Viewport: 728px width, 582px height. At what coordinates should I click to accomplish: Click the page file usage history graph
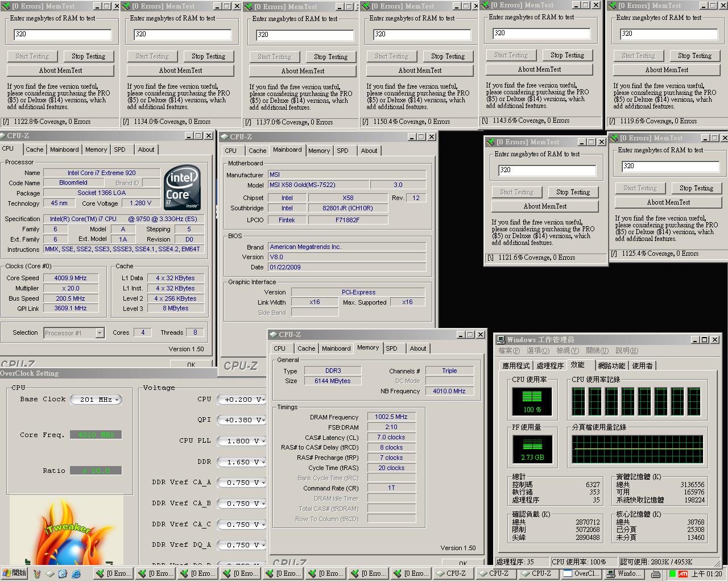pyautogui.click(x=637, y=450)
